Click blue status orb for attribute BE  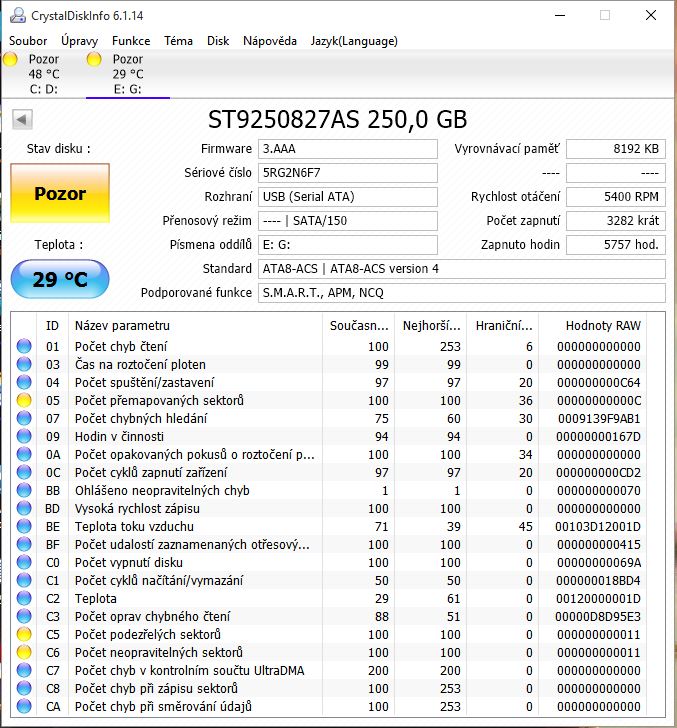pyautogui.click(x=24, y=526)
